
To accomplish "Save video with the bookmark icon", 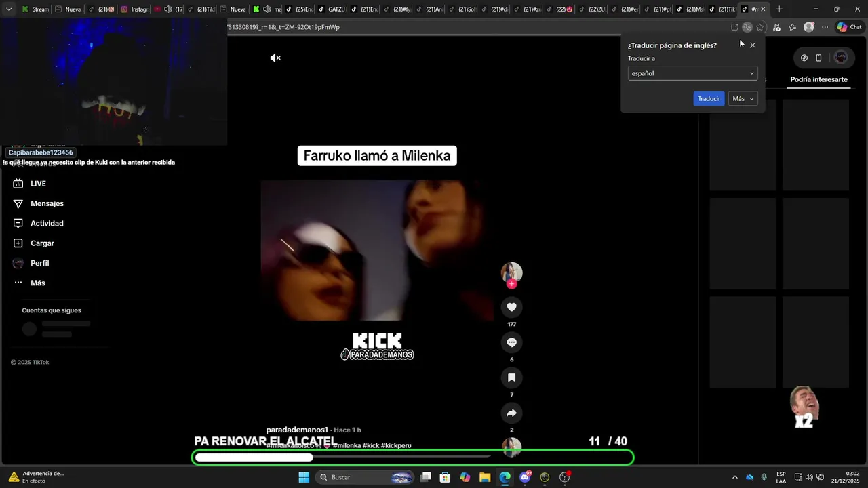I will point(512,378).
